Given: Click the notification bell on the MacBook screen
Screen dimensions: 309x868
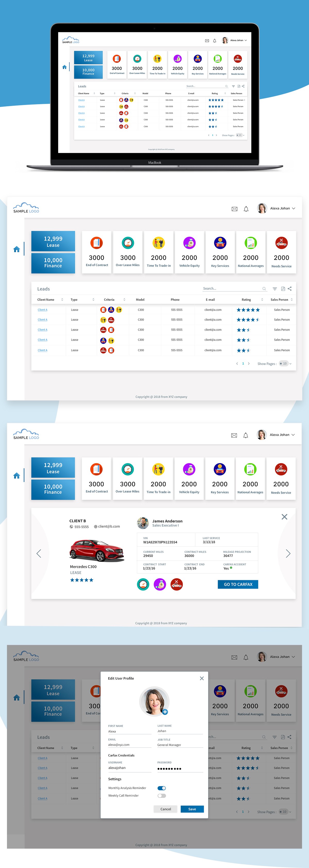Looking at the screenshot, I should pos(214,41).
